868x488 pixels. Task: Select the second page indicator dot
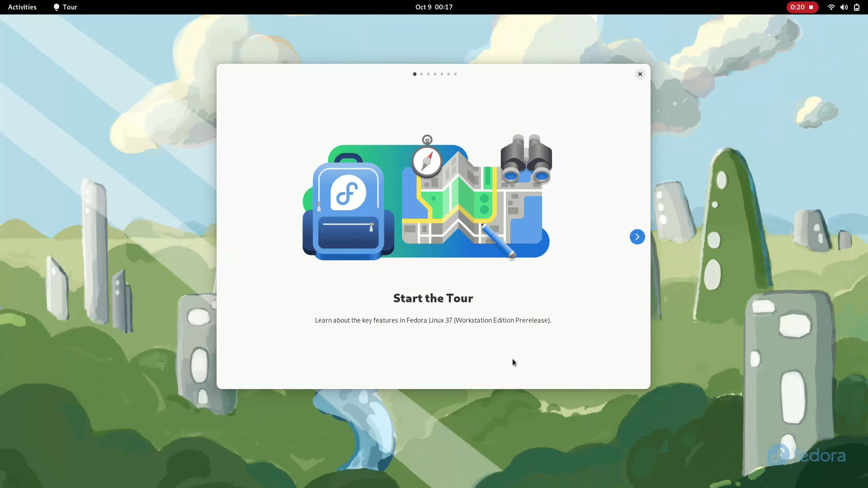[421, 74]
